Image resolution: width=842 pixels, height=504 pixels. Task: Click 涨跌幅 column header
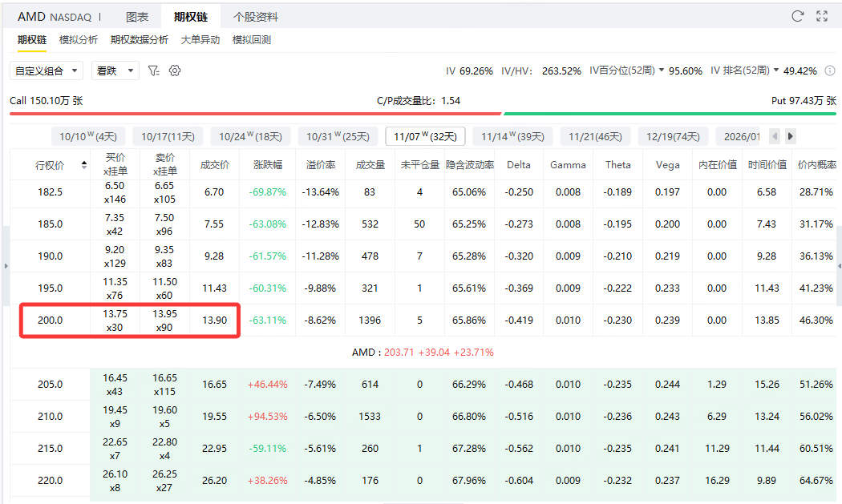coord(267,165)
